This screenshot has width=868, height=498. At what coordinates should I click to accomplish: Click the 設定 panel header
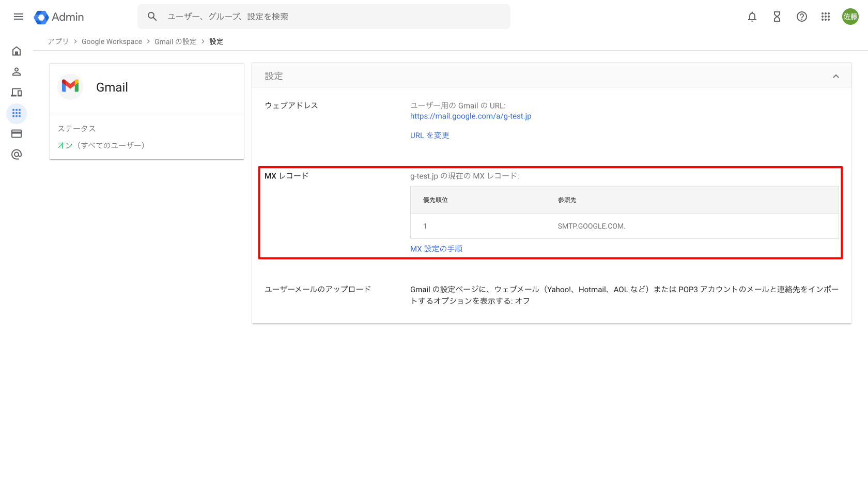click(552, 76)
